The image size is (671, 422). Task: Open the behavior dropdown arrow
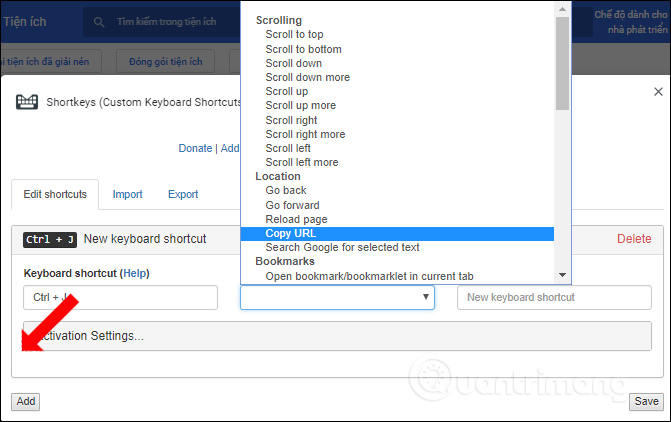coord(425,297)
